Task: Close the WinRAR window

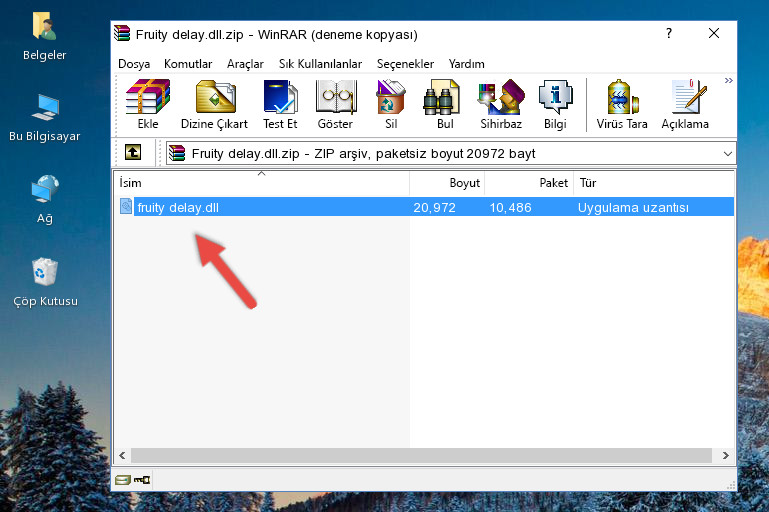Action: [714, 33]
